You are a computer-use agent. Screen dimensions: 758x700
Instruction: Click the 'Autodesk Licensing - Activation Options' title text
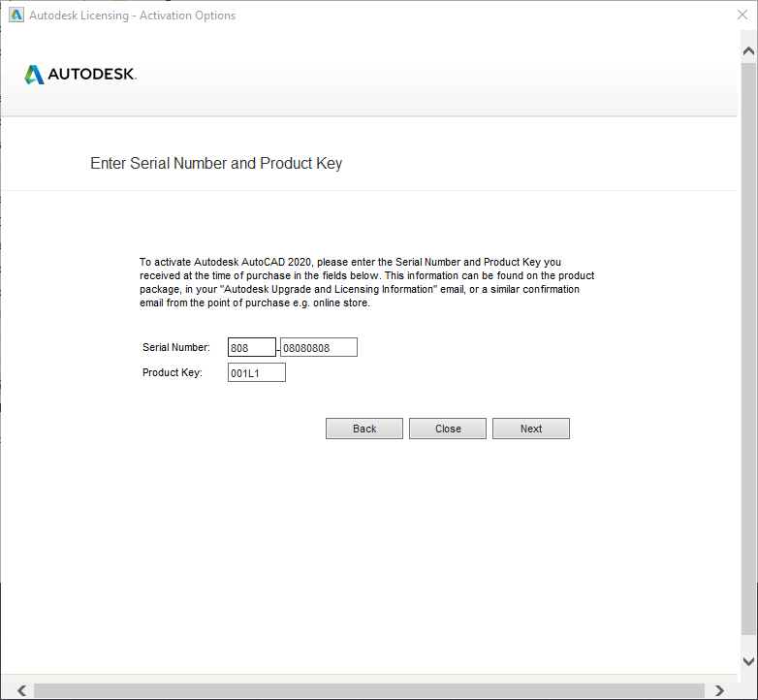[x=133, y=16]
